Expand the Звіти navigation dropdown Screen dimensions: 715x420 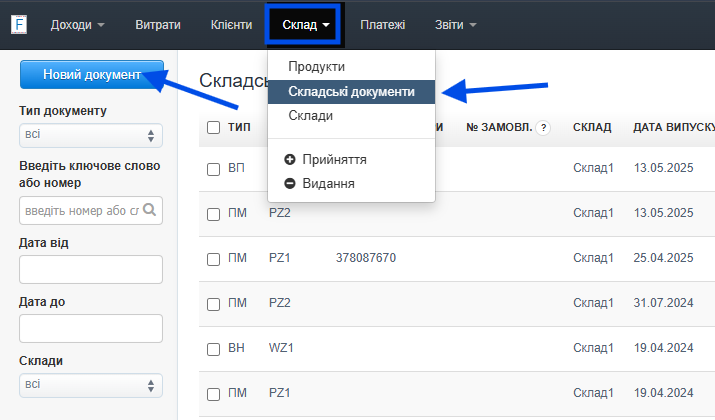456,24
